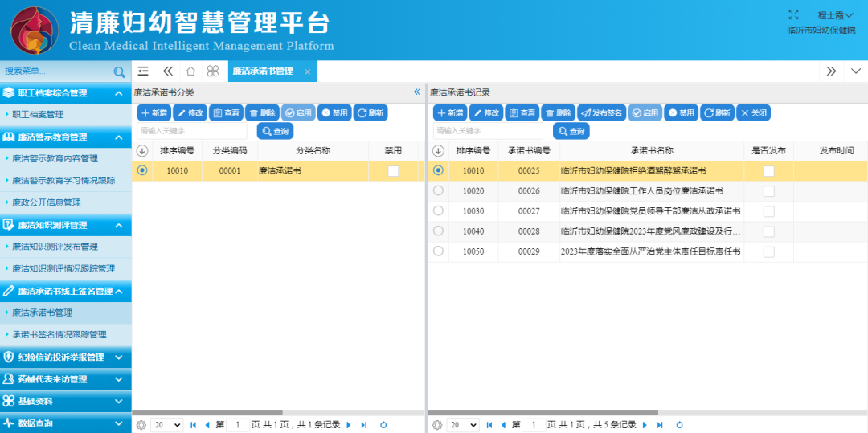Go to last page in right grid pager

tap(660, 425)
